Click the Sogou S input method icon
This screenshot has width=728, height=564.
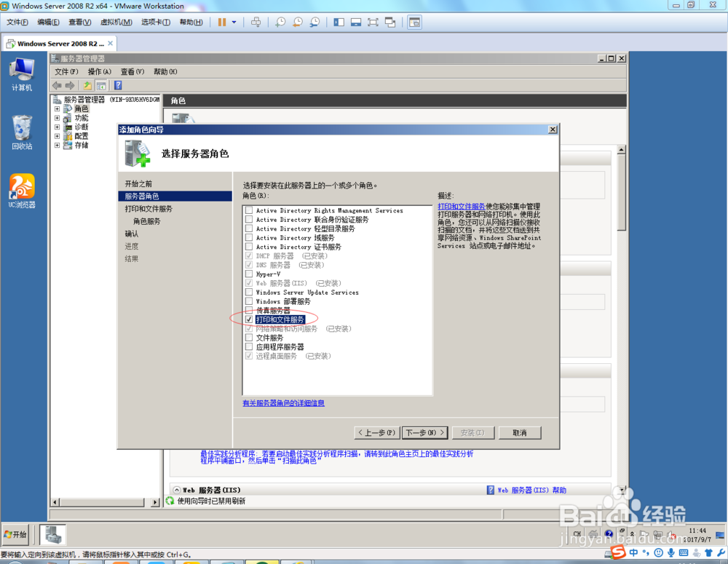tap(618, 552)
